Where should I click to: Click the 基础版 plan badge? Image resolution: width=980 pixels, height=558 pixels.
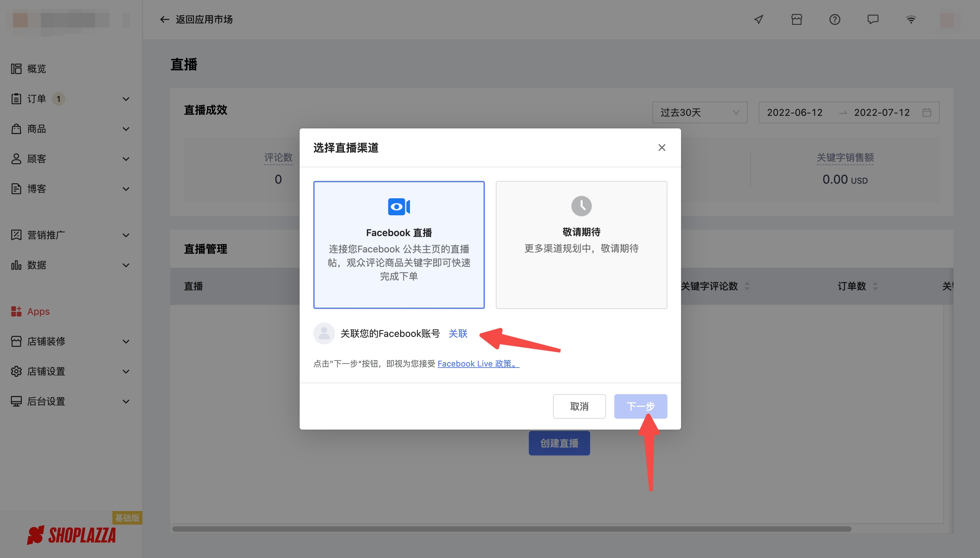tap(127, 518)
